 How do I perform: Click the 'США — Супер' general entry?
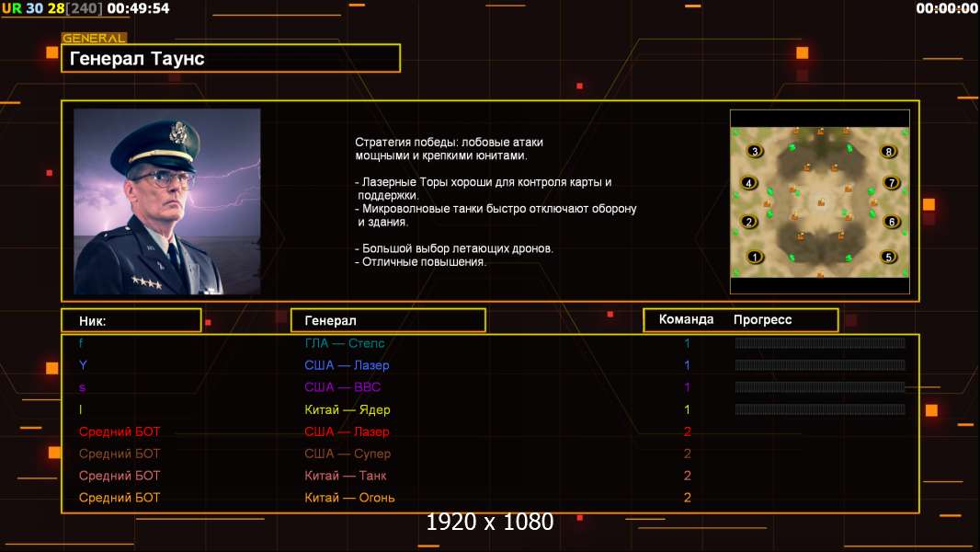348,454
